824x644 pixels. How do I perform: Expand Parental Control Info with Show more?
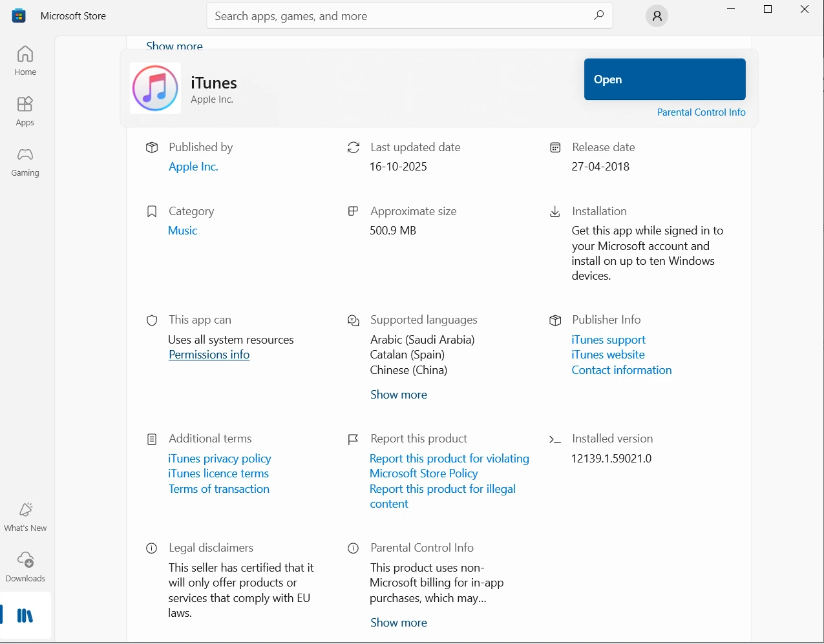[398, 622]
